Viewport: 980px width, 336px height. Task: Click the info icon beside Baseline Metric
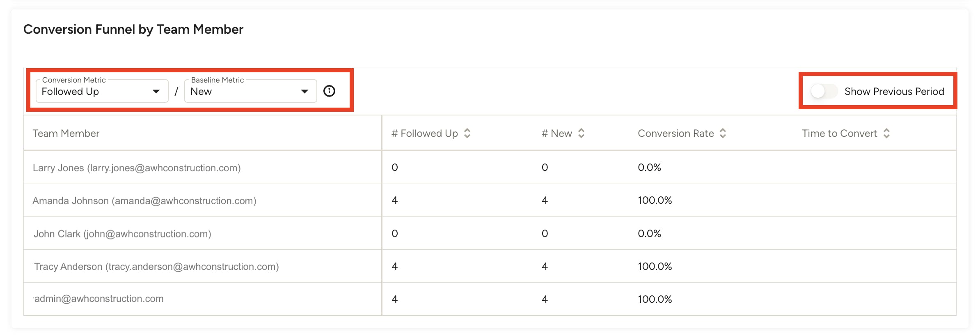[329, 91]
